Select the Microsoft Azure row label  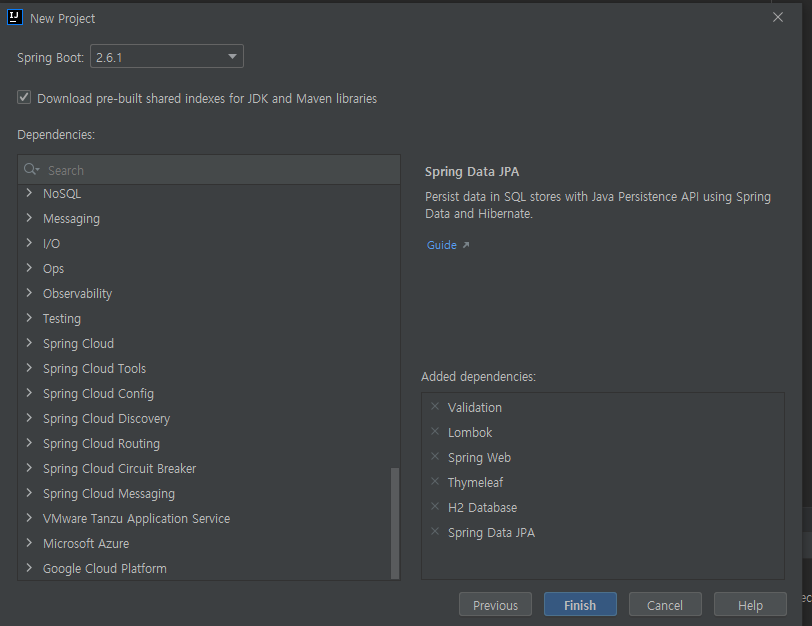coord(86,543)
